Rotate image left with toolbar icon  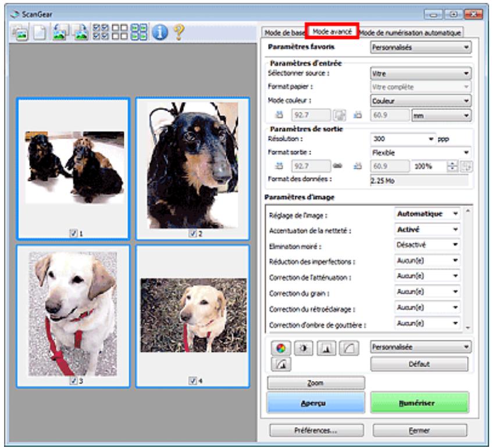(x=60, y=33)
